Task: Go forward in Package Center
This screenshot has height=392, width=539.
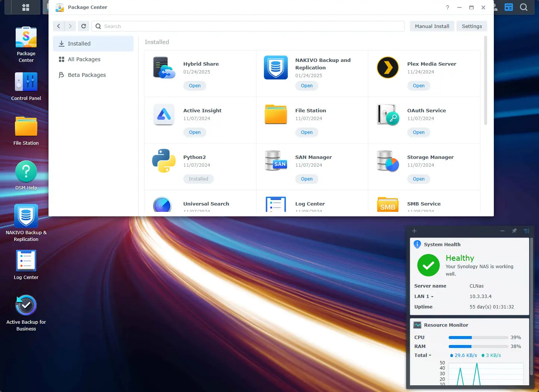Action: [x=70, y=26]
